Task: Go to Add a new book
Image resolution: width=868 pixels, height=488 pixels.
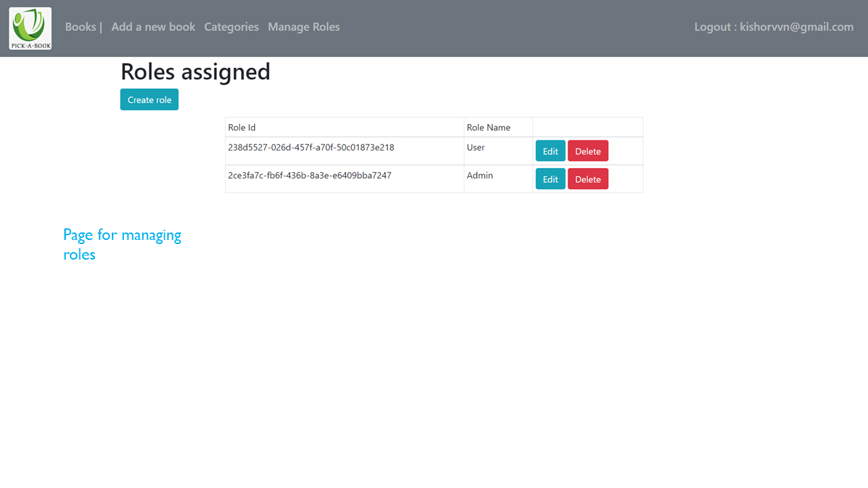Action: 153,27
